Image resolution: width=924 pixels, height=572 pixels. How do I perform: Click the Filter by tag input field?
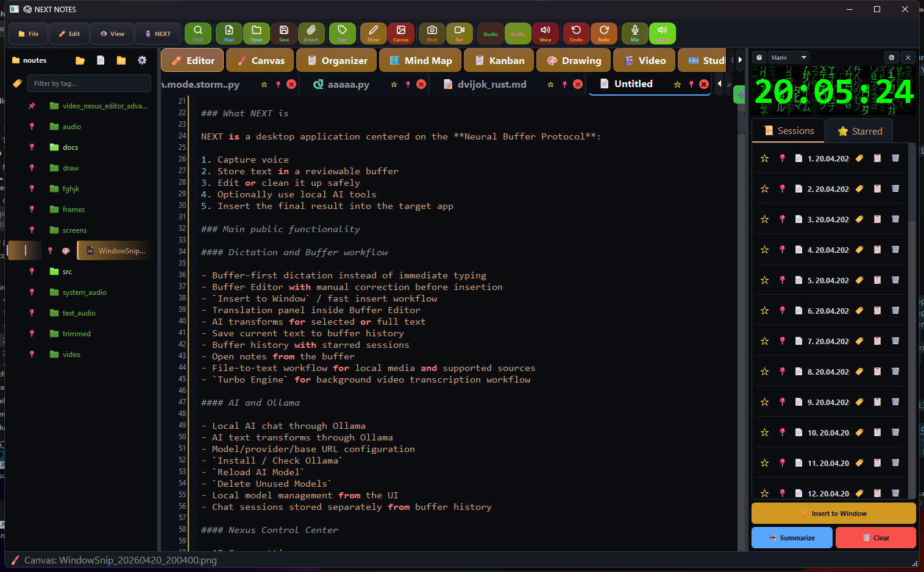click(89, 83)
